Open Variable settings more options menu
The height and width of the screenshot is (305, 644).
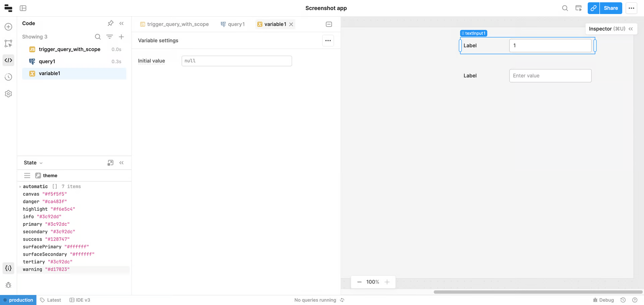(x=328, y=41)
